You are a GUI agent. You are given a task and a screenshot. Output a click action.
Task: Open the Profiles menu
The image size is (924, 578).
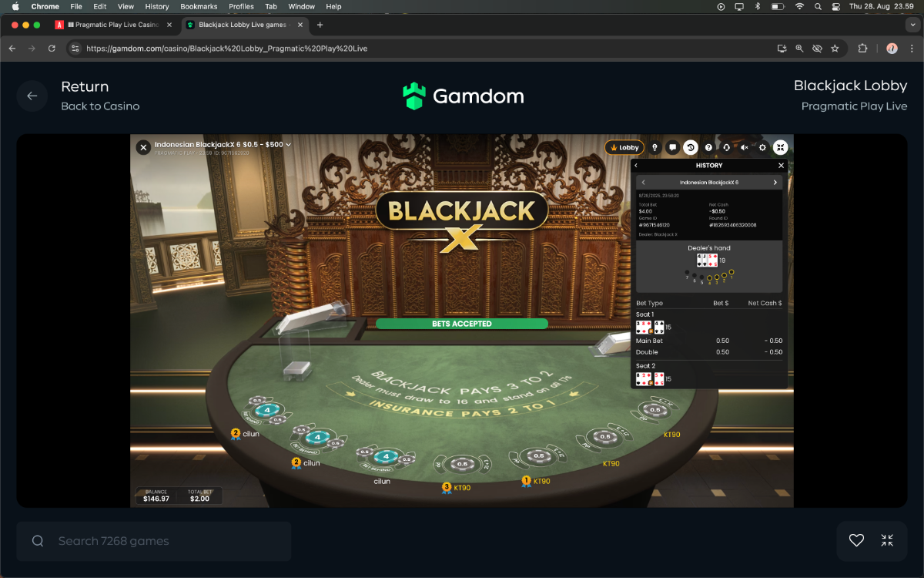[241, 6]
